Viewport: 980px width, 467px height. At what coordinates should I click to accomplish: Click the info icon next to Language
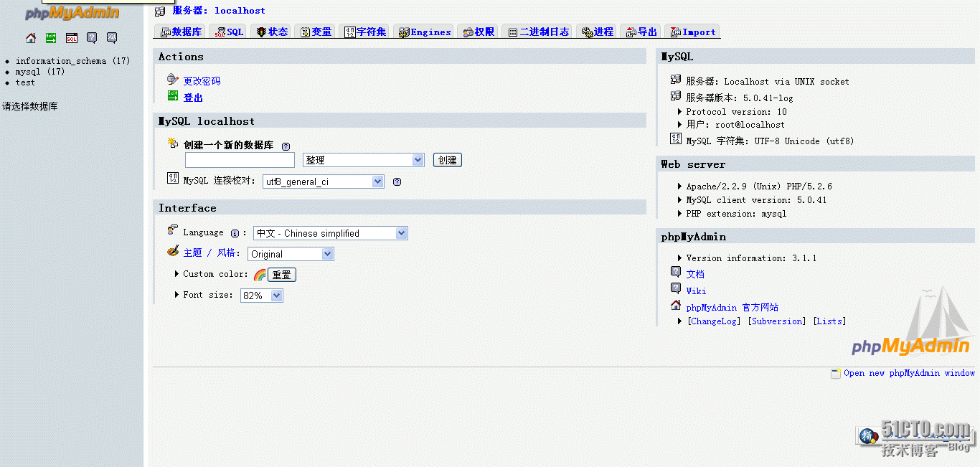[235, 233]
